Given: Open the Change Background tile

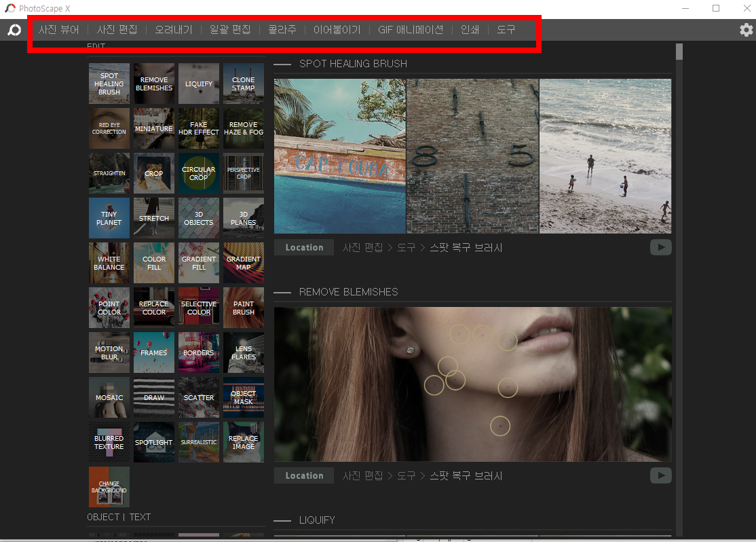Looking at the screenshot, I should 109,487.
